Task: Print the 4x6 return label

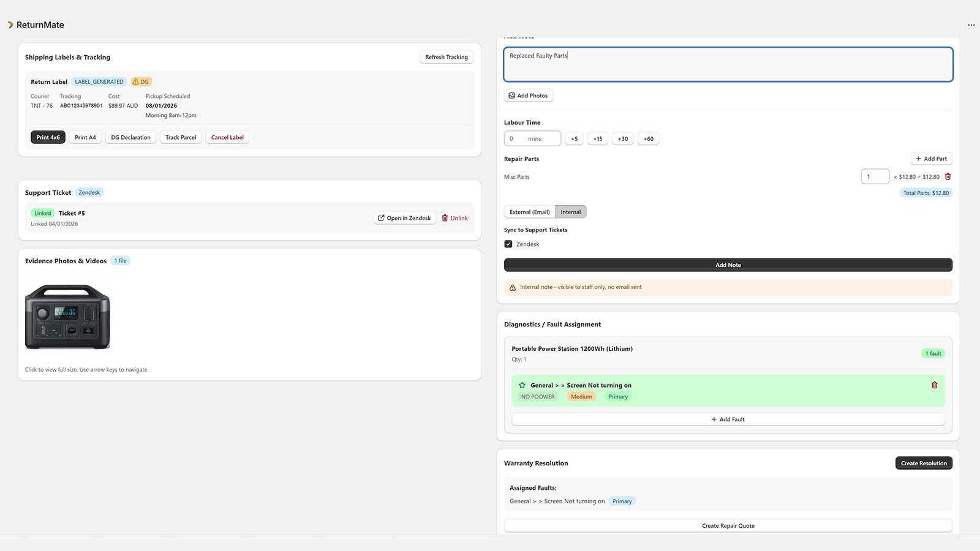Action: [x=48, y=137]
